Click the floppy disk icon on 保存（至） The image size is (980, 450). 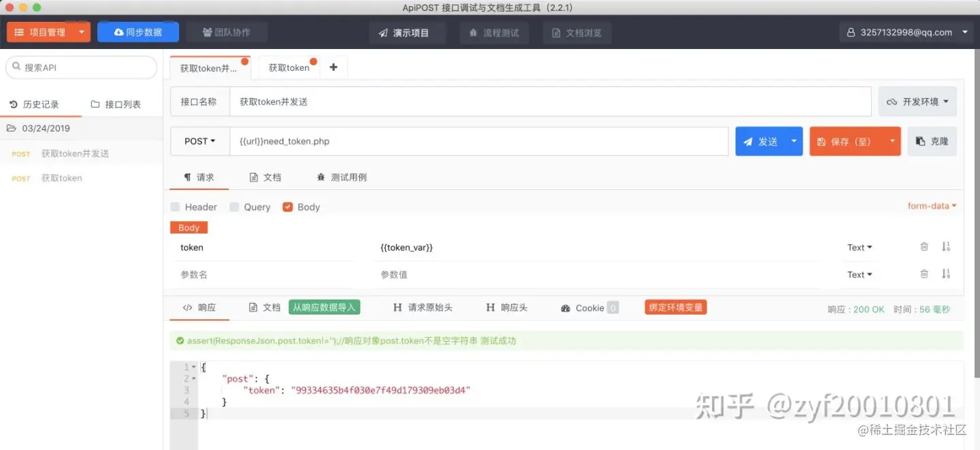coord(821,142)
